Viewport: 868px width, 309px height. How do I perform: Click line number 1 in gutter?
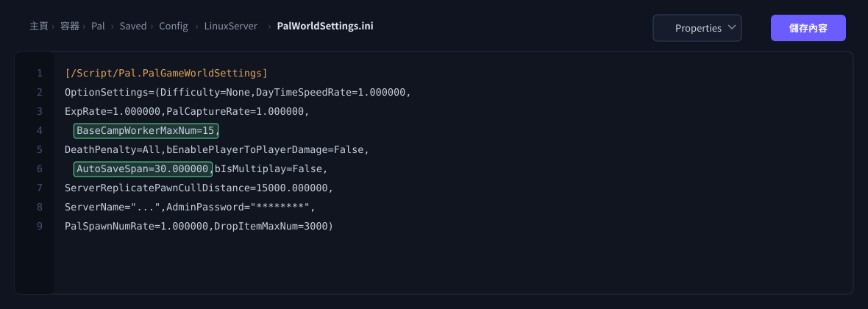(x=39, y=73)
